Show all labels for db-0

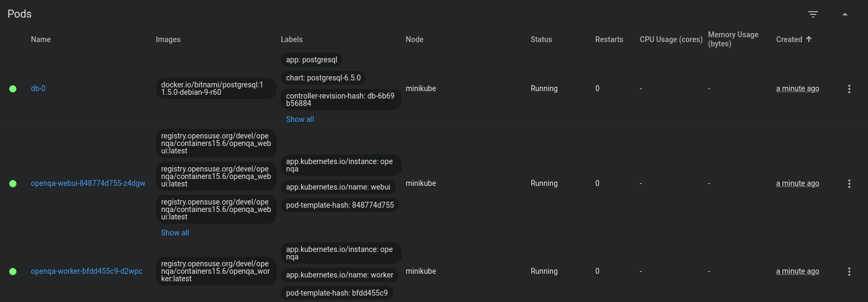click(299, 119)
